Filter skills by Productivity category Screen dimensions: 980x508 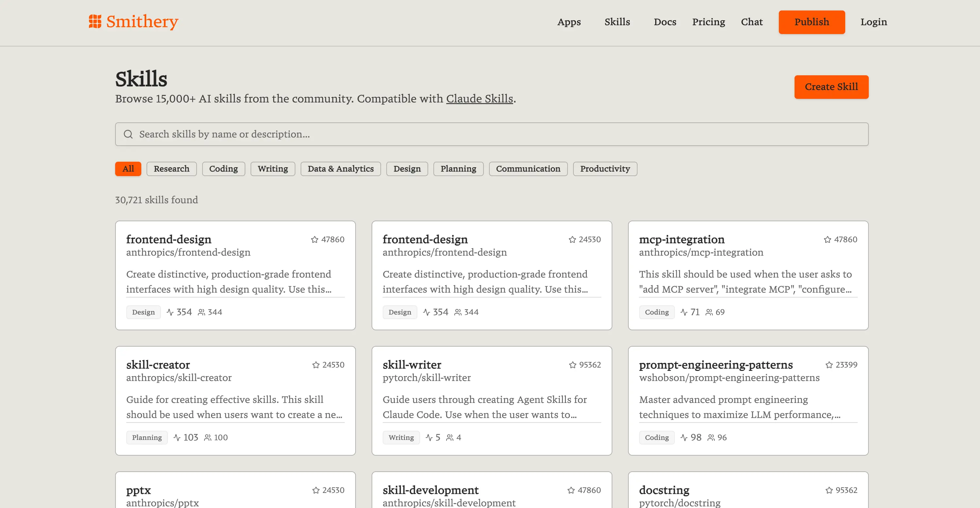tap(605, 169)
